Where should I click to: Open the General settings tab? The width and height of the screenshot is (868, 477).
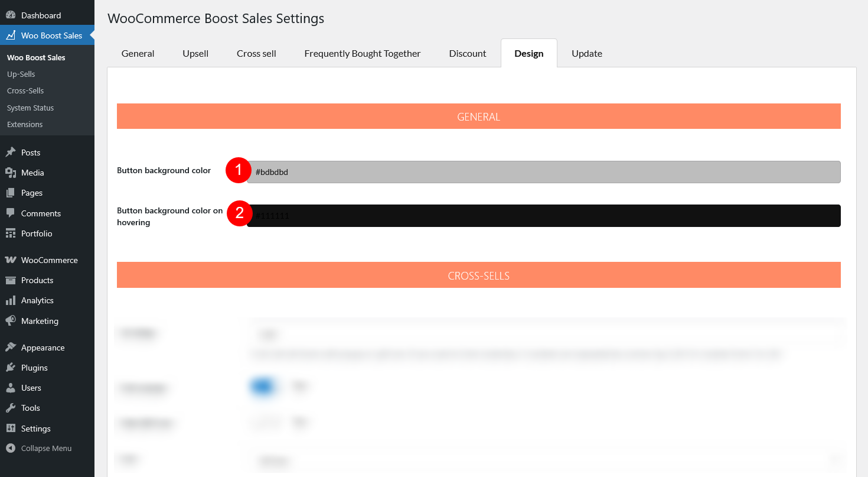point(138,53)
